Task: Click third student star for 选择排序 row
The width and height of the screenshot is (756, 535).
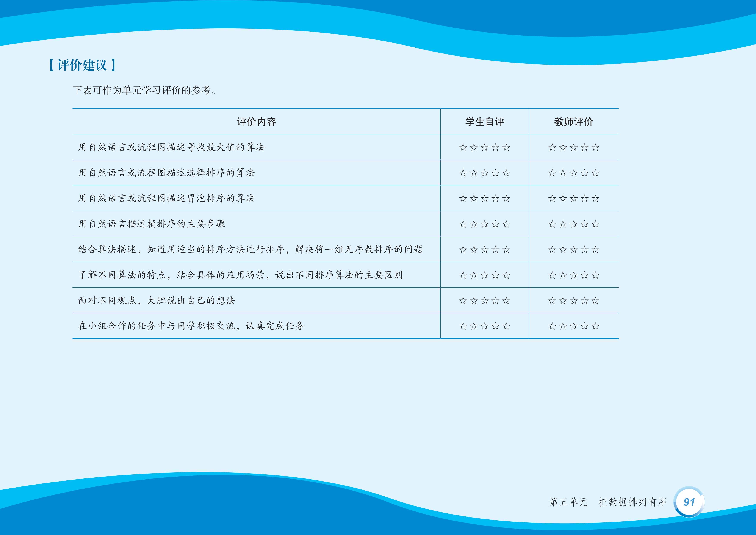Action: point(485,173)
